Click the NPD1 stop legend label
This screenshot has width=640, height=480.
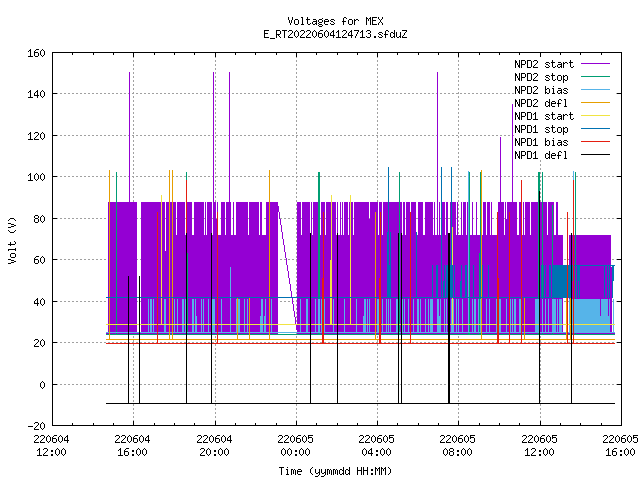pyautogui.click(x=541, y=129)
